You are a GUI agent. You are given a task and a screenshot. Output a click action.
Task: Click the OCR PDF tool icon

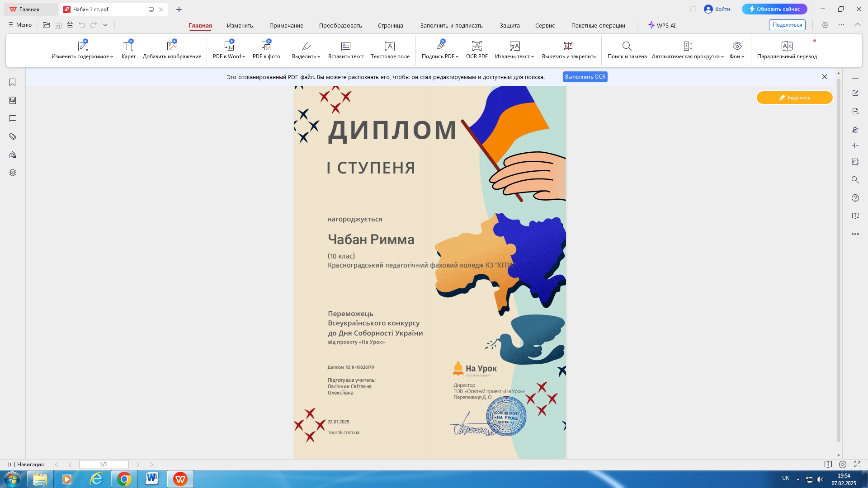(476, 46)
